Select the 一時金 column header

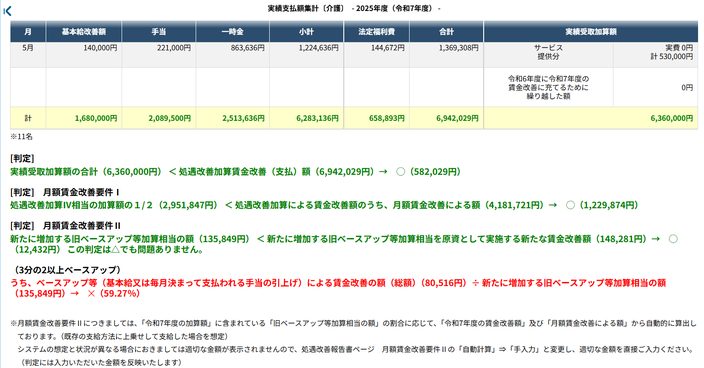click(x=232, y=31)
